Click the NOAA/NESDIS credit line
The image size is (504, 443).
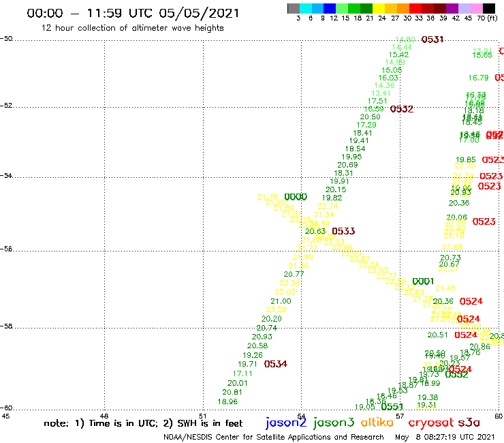274,437
